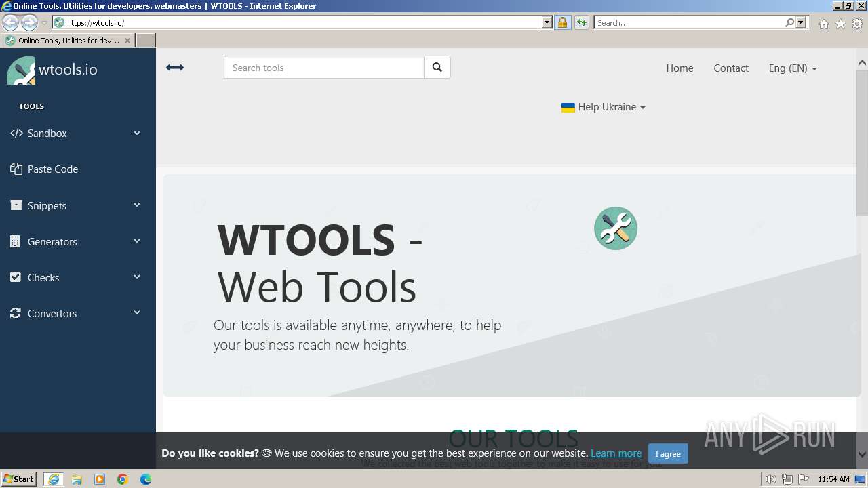Open Microsoft Edge from taskbar

point(146,479)
